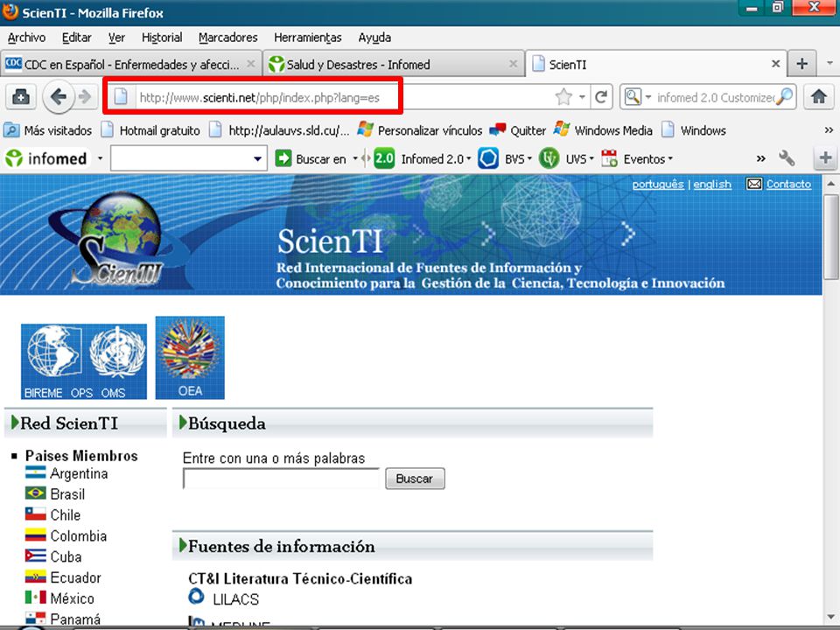Switch language to english
Screen dimensions: 840x630
pyautogui.click(x=712, y=185)
